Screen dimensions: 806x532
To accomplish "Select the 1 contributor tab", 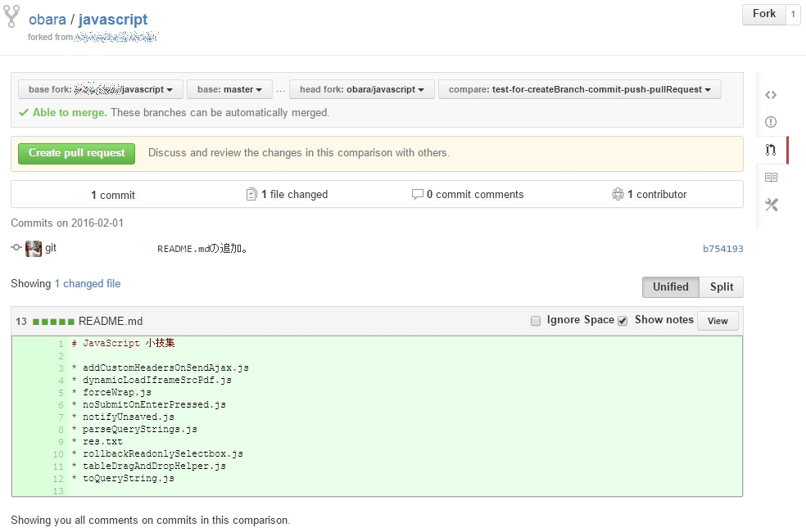I will click(x=650, y=194).
